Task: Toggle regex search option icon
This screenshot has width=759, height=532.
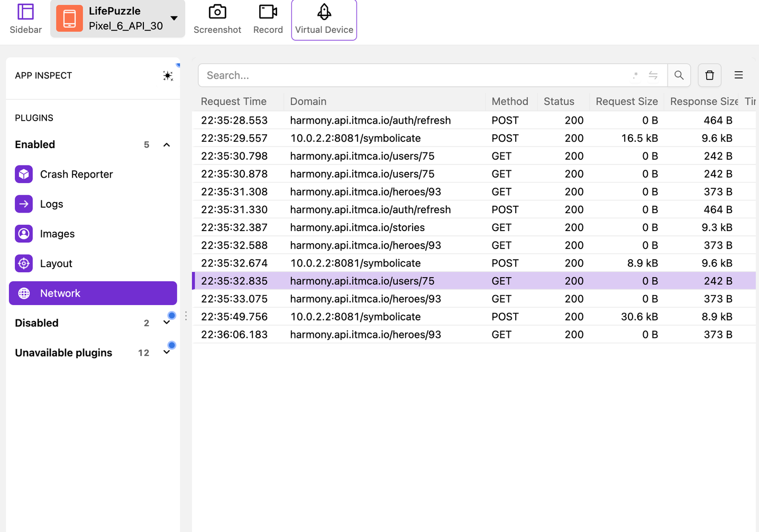Action: click(635, 75)
